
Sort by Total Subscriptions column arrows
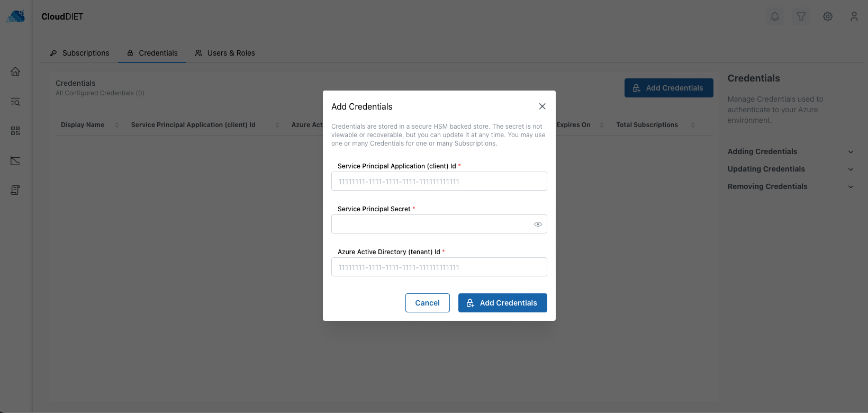click(x=693, y=125)
